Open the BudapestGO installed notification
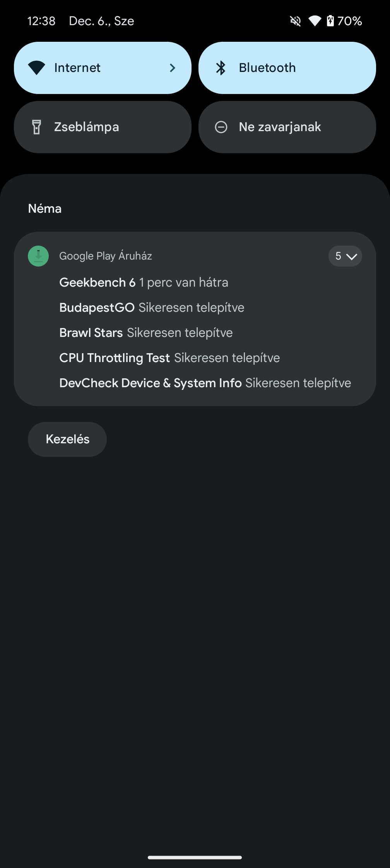The height and width of the screenshot is (868, 390). pyautogui.click(x=152, y=308)
